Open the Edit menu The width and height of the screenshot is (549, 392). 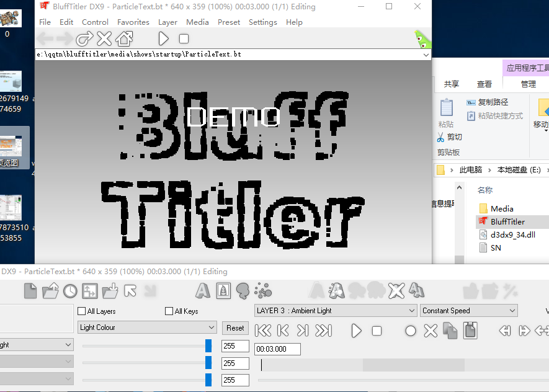pos(66,22)
